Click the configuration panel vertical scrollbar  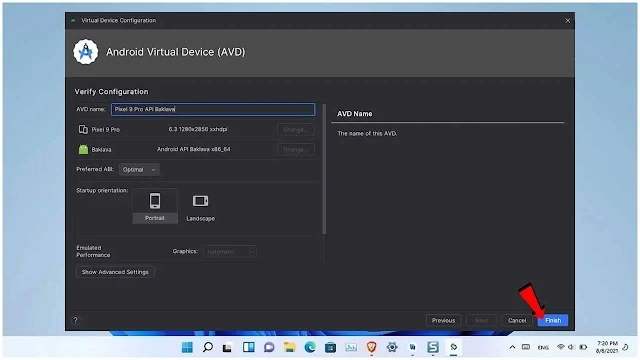tap(324, 169)
